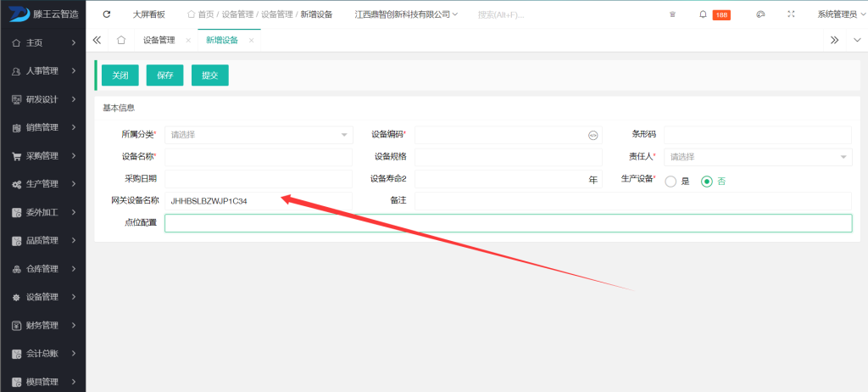
Task: Click the 点位配置 input field
Action: coord(508,223)
